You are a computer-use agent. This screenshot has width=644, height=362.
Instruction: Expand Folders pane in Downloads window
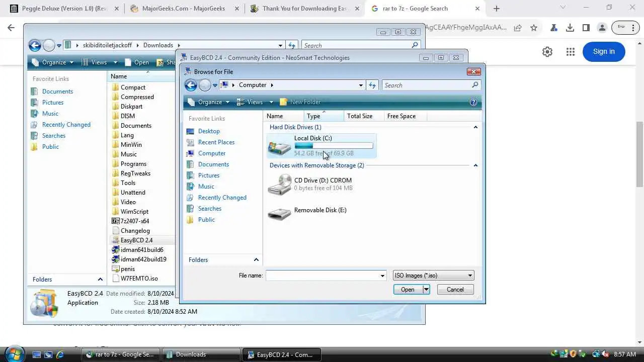pyautogui.click(x=100, y=280)
